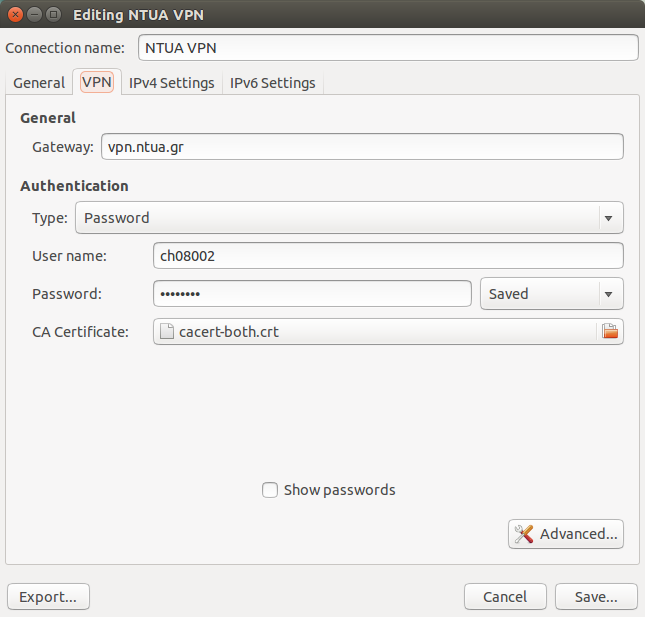Open the Saved password storage dropdown
Image resolution: width=645 pixels, height=617 pixels.
[552, 294]
